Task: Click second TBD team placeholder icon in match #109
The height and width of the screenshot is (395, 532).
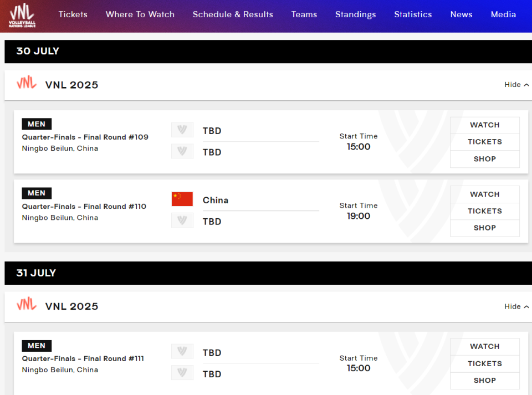Action: (x=182, y=151)
